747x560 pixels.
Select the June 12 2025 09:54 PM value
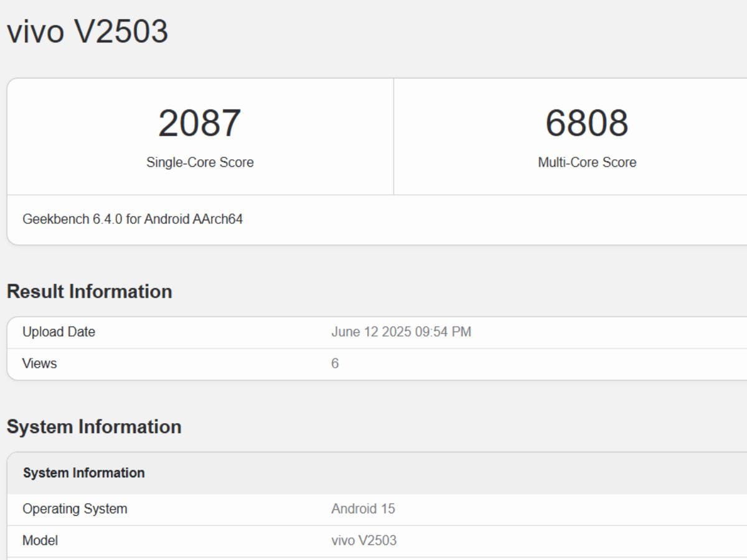tap(401, 332)
